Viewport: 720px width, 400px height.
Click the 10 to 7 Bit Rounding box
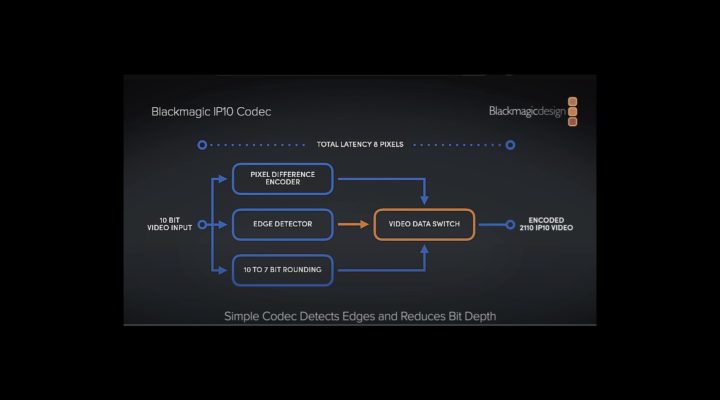point(283,270)
